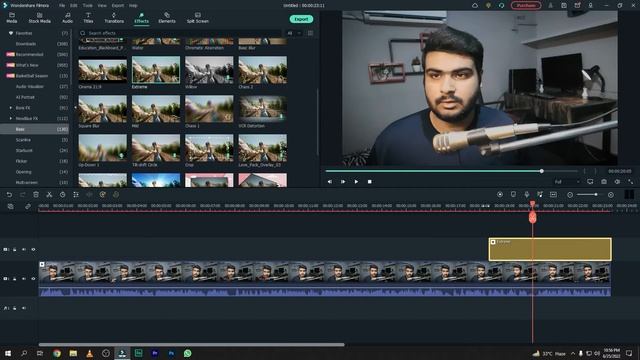Hide the main video track with eye icon

(x=33, y=279)
